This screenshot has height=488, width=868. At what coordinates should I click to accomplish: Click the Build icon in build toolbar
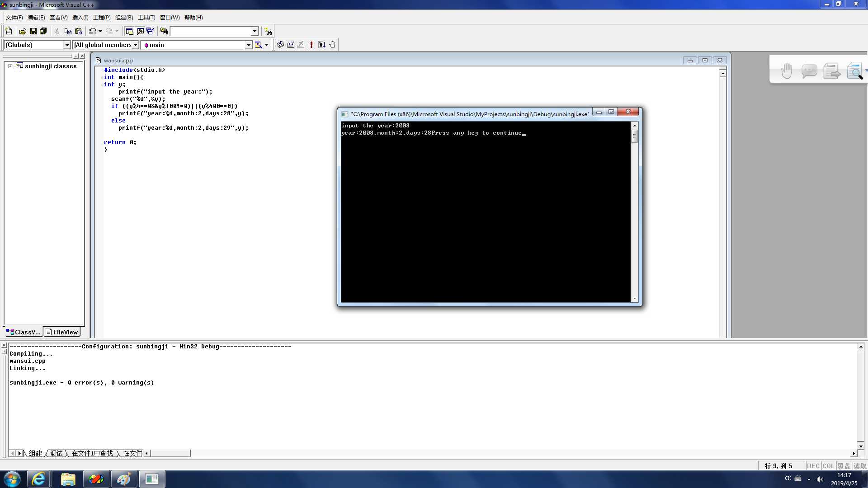point(291,45)
